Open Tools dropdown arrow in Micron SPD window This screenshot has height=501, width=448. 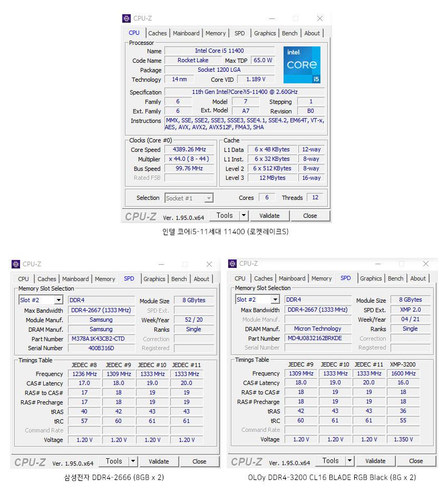click(x=349, y=461)
